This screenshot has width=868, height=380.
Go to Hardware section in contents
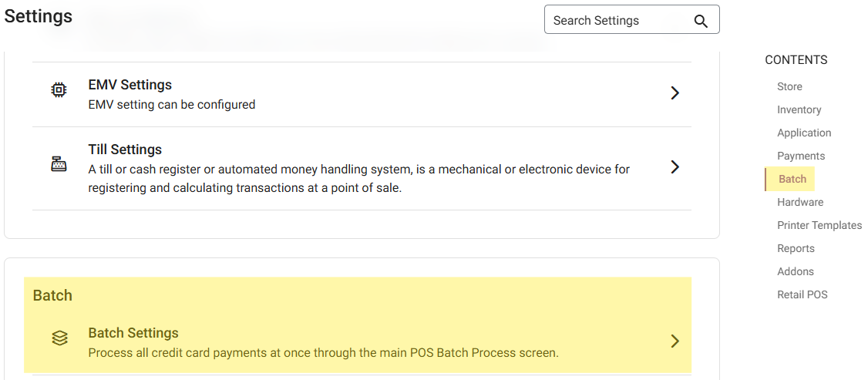pyautogui.click(x=800, y=202)
